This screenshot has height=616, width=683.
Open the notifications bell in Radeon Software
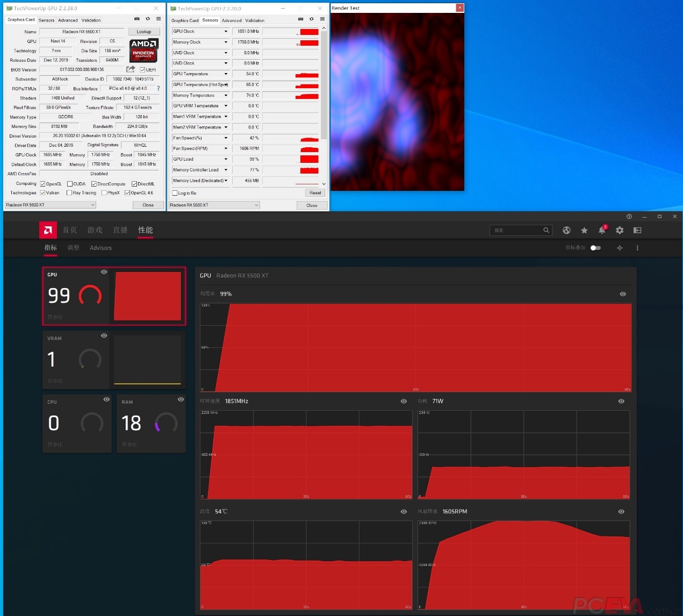click(x=602, y=230)
